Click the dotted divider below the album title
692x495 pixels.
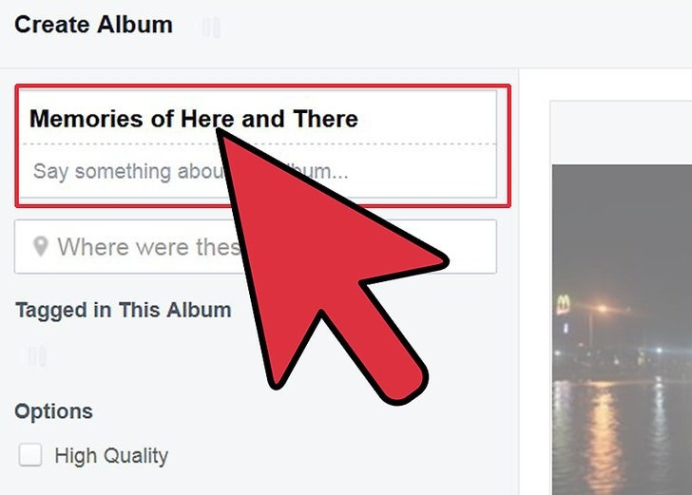click(x=259, y=144)
